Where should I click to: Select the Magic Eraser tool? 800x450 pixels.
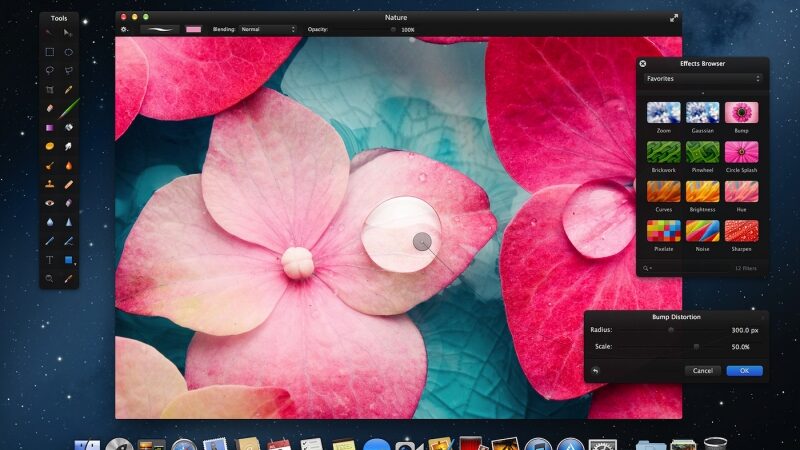[68, 203]
